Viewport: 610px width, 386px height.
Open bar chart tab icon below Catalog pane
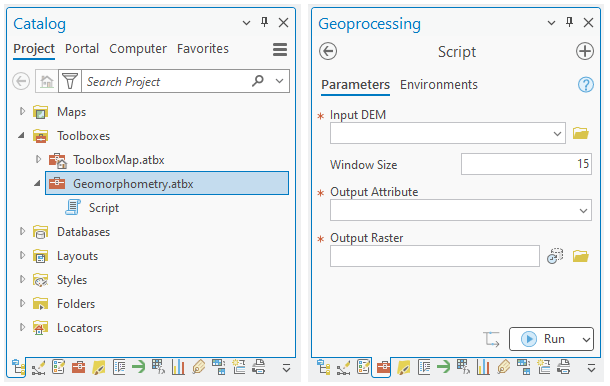(178, 367)
